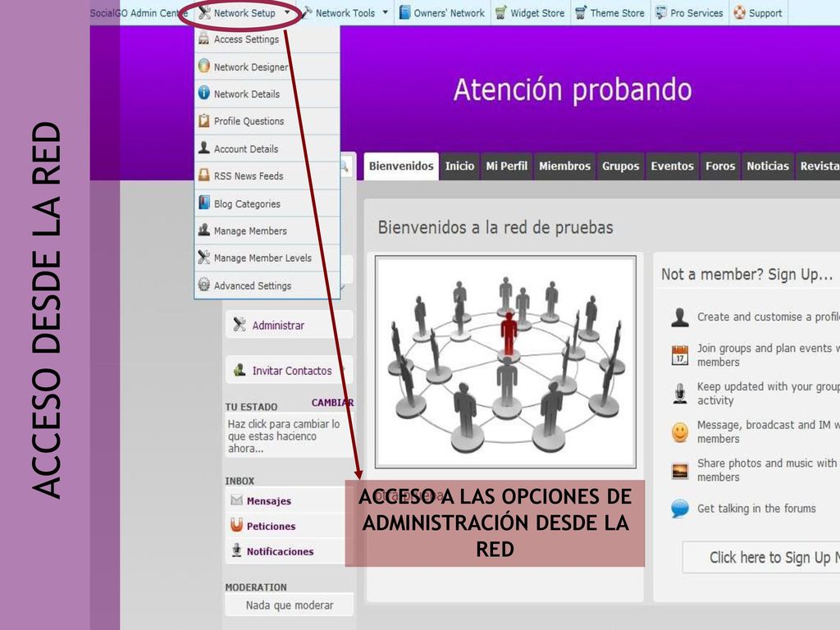Click the Notificaciones microphone icon

tap(236, 550)
